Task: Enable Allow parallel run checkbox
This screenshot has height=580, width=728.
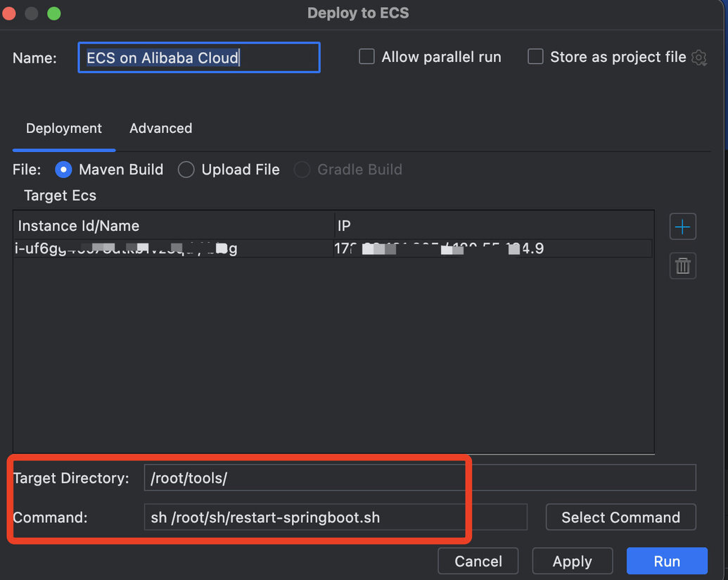Action: 366,57
